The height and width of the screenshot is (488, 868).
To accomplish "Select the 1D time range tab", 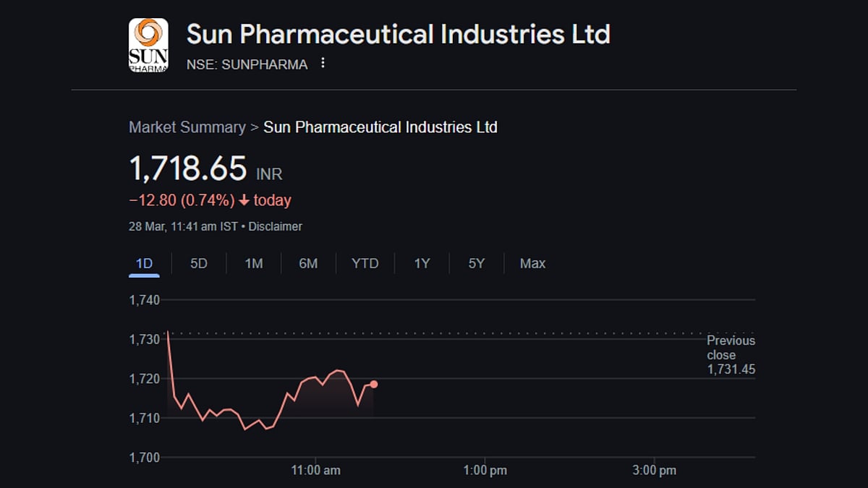I will (144, 263).
